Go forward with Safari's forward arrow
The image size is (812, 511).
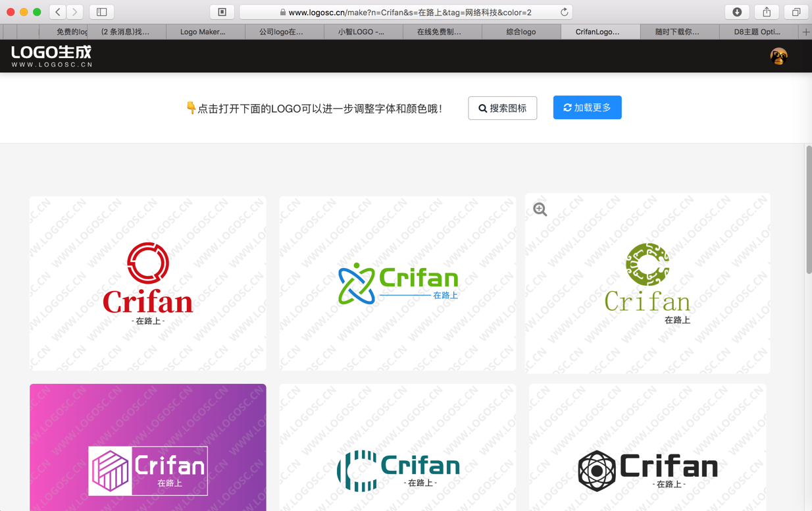75,12
